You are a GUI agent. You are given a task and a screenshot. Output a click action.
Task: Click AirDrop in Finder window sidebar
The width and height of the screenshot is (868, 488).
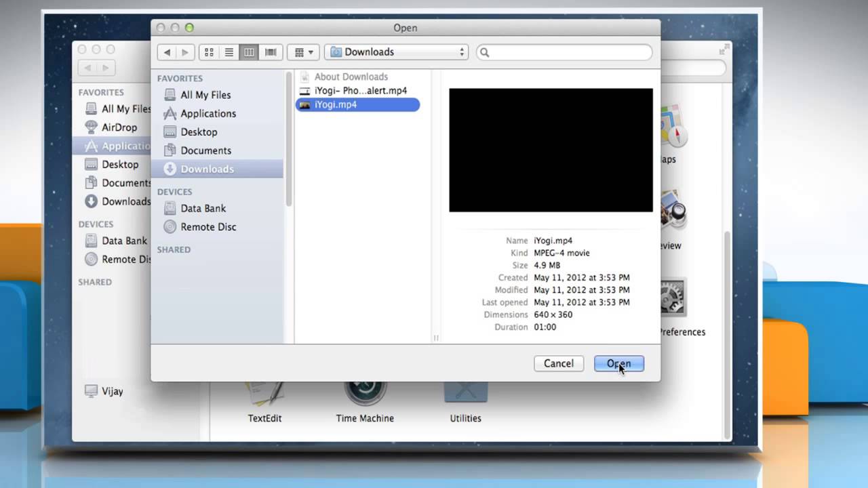point(119,127)
